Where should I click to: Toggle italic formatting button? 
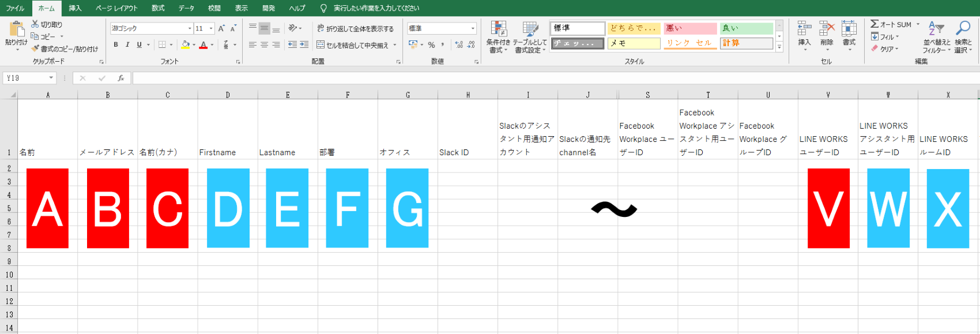[x=127, y=44]
